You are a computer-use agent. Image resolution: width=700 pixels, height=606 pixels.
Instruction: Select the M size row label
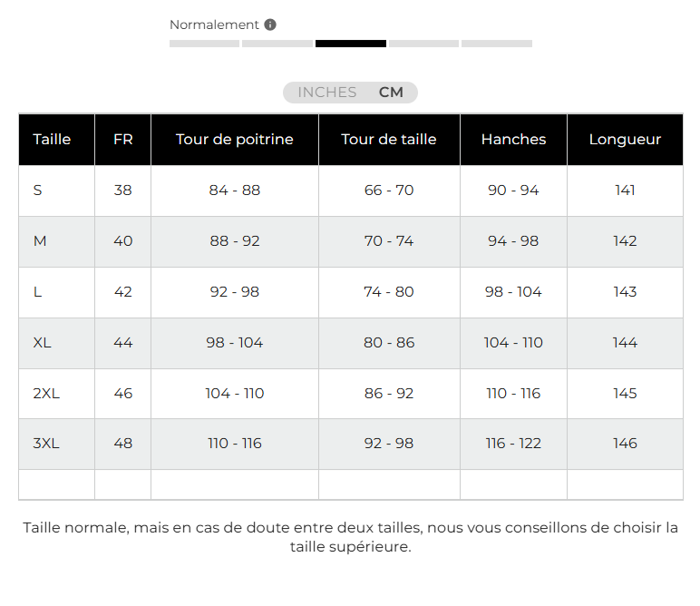coord(40,241)
